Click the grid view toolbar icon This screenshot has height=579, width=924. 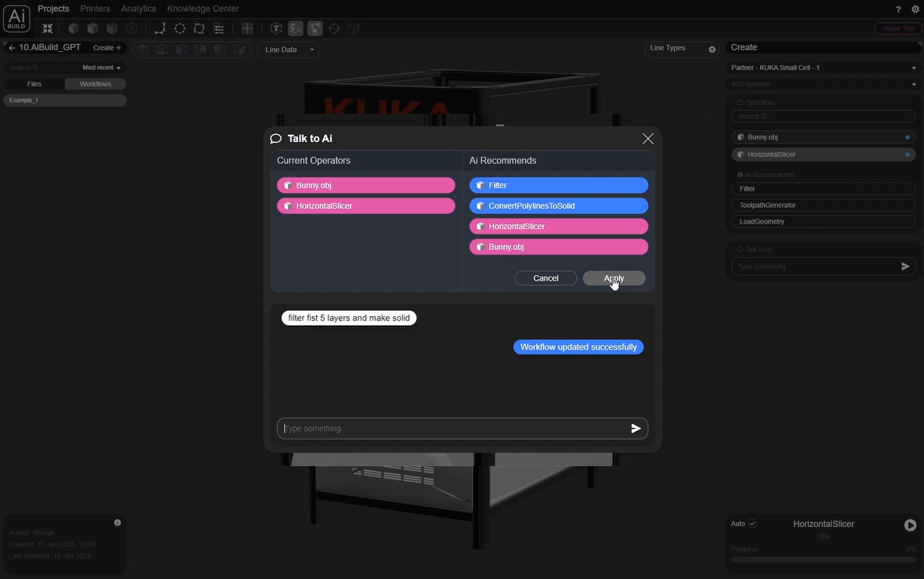point(247,28)
